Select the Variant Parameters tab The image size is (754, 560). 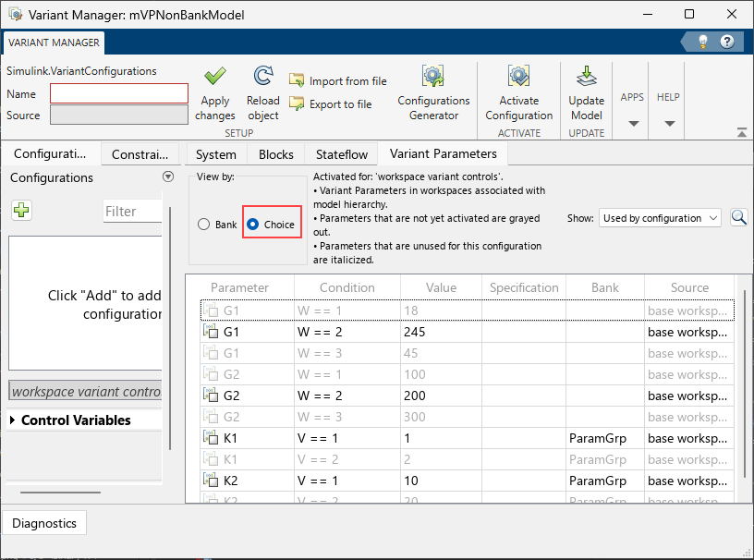[x=443, y=154]
